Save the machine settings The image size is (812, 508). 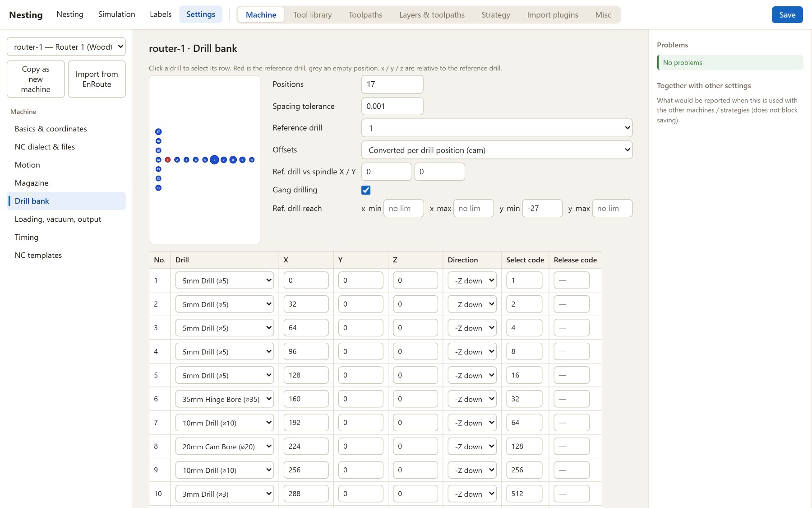787,15
